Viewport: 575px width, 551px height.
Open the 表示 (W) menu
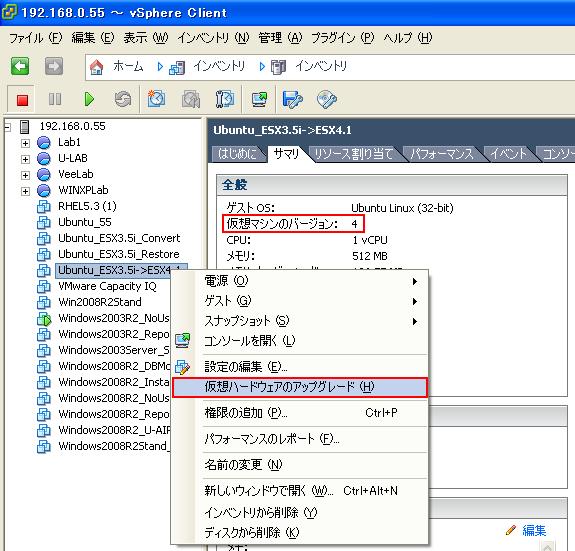pyautogui.click(x=145, y=38)
